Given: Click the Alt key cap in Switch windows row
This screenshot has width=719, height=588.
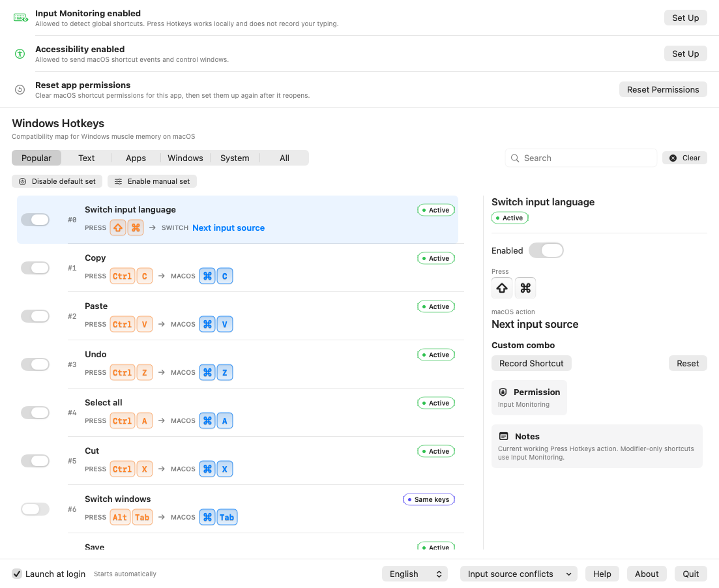Looking at the screenshot, I should click(120, 518).
